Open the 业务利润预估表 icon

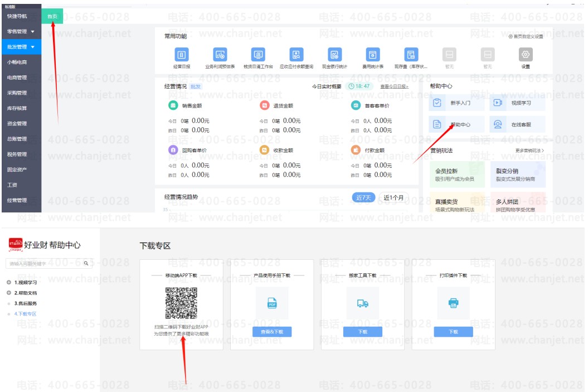pyautogui.click(x=220, y=55)
